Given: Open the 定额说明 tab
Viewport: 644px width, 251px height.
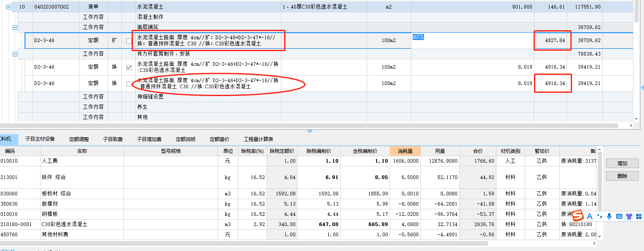Looking at the screenshot, I should pos(186,139).
